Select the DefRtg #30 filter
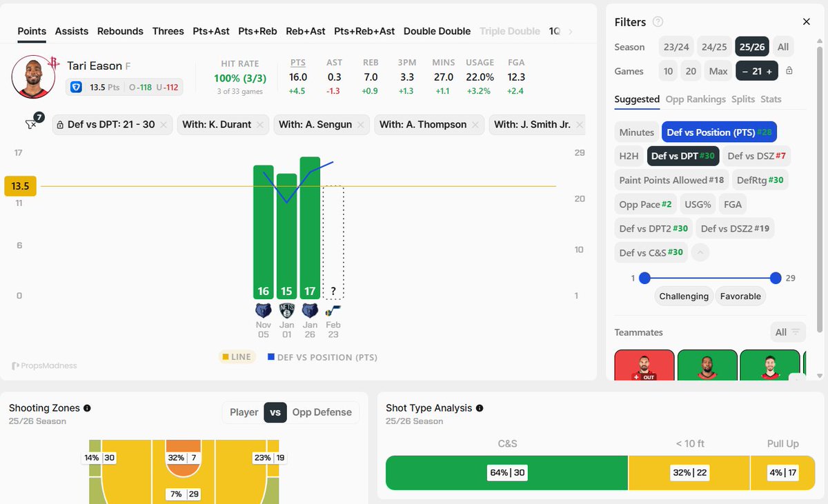Viewport: 828px width, 504px height. tap(760, 180)
